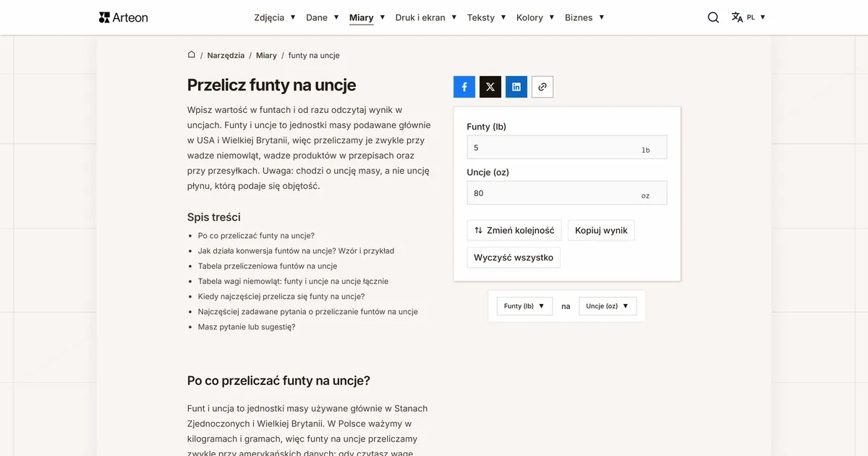Open the Arteon logo homepage
868x456 pixels.
click(124, 17)
